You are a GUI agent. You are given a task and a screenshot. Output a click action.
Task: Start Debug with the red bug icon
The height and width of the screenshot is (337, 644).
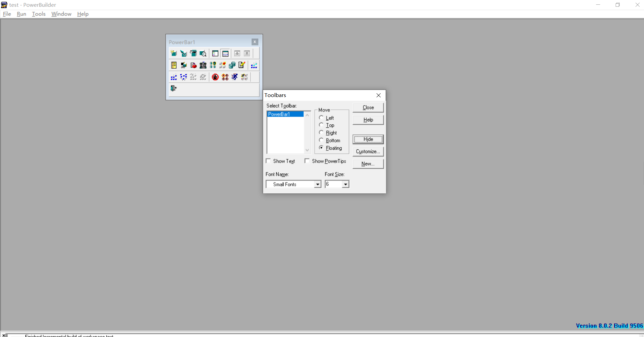click(x=215, y=77)
